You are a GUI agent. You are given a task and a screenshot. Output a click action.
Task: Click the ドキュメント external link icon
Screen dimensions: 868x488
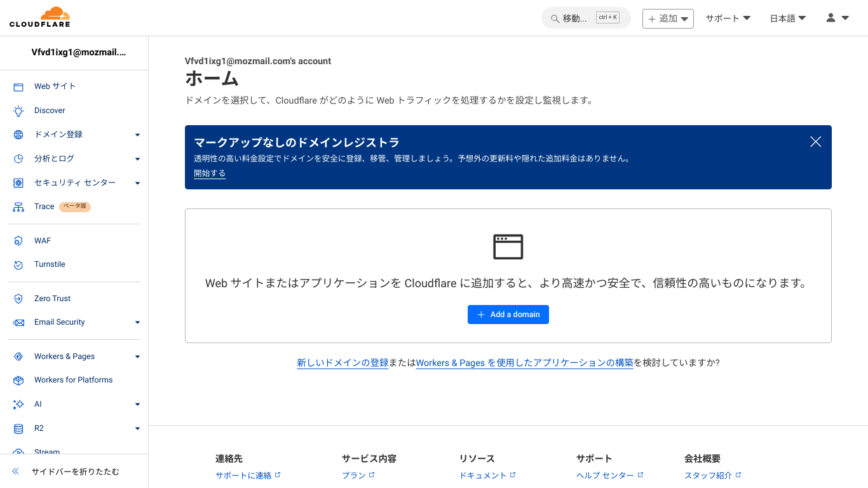513,475
